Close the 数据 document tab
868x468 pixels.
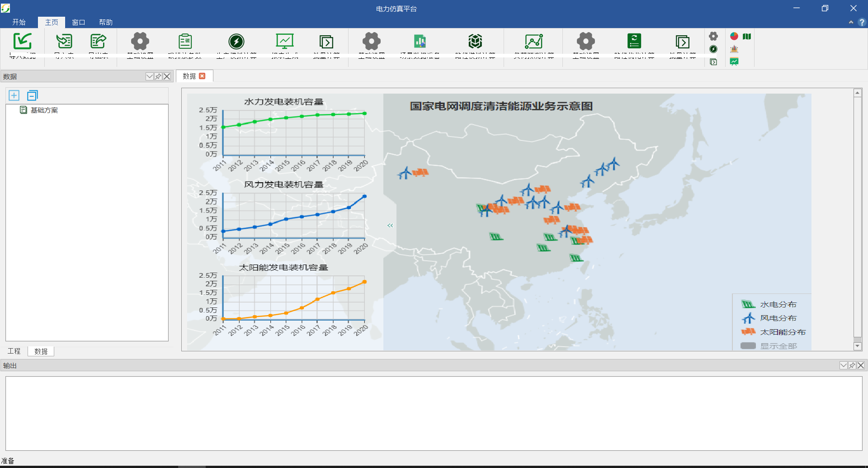202,76
